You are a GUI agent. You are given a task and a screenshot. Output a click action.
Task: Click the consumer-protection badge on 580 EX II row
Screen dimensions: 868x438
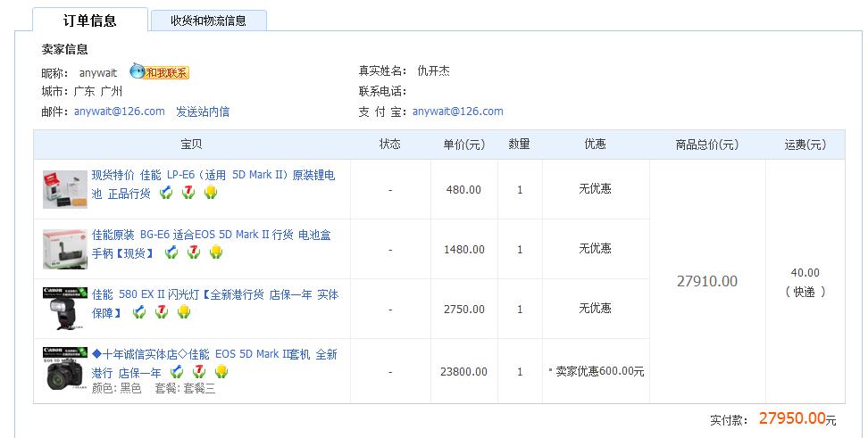(x=139, y=312)
